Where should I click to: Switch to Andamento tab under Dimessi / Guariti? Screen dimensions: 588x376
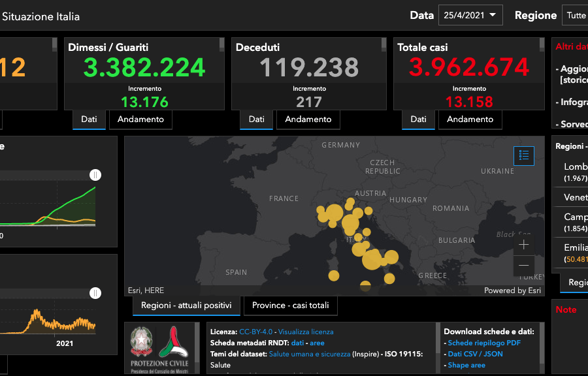[140, 119]
